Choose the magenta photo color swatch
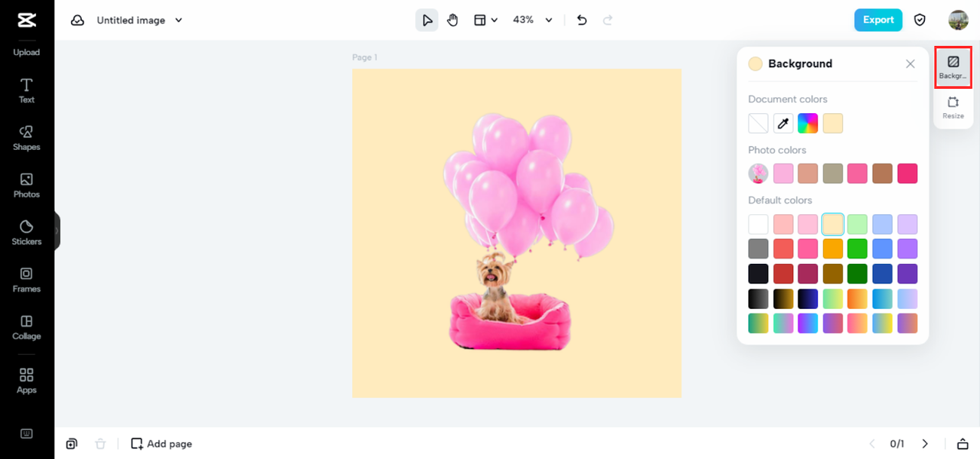The width and height of the screenshot is (980, 459). pos(907,174)
